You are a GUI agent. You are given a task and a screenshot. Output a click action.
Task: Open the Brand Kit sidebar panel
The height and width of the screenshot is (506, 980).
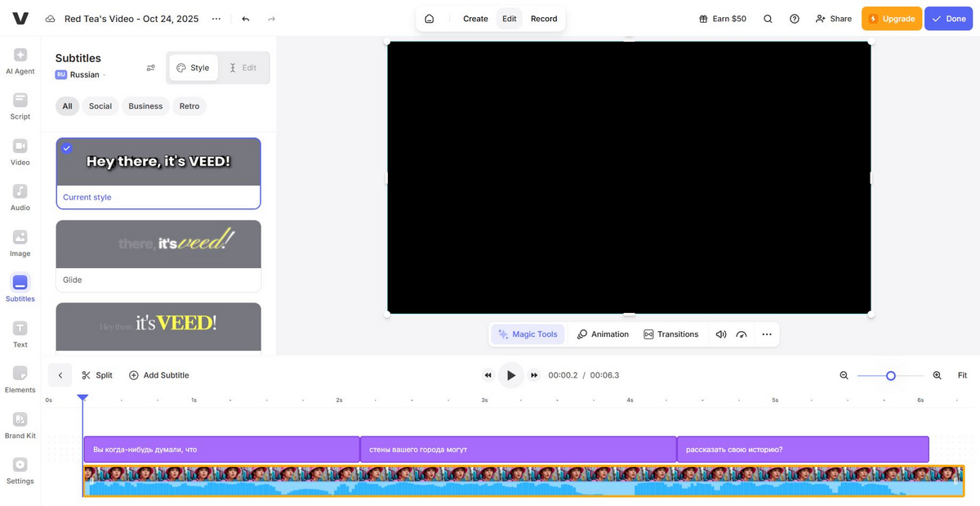(x=20, y=425)
